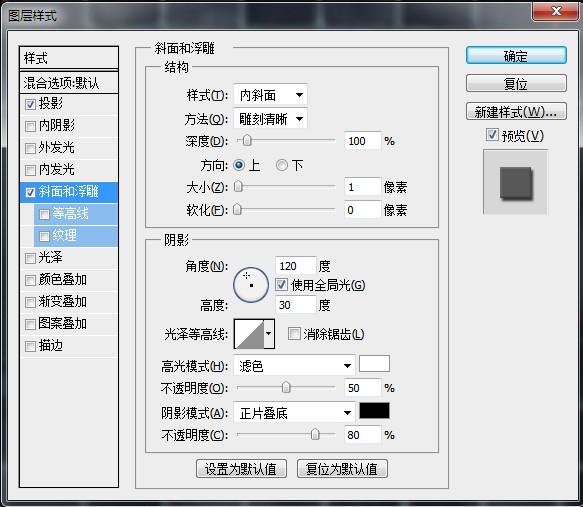
Task: Select the 上 direction radio button
Action: [239, 165]
